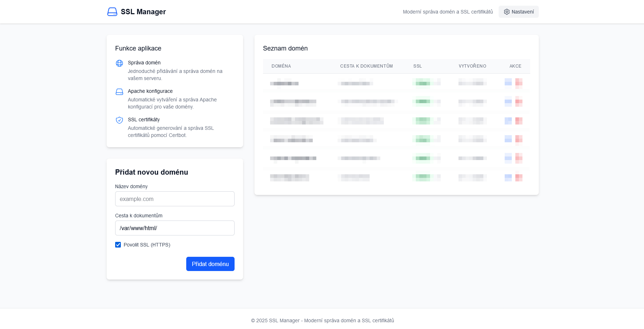Click the SSL certifikáty feature title
The image size is (644, 329).
[x=144, y=120]
